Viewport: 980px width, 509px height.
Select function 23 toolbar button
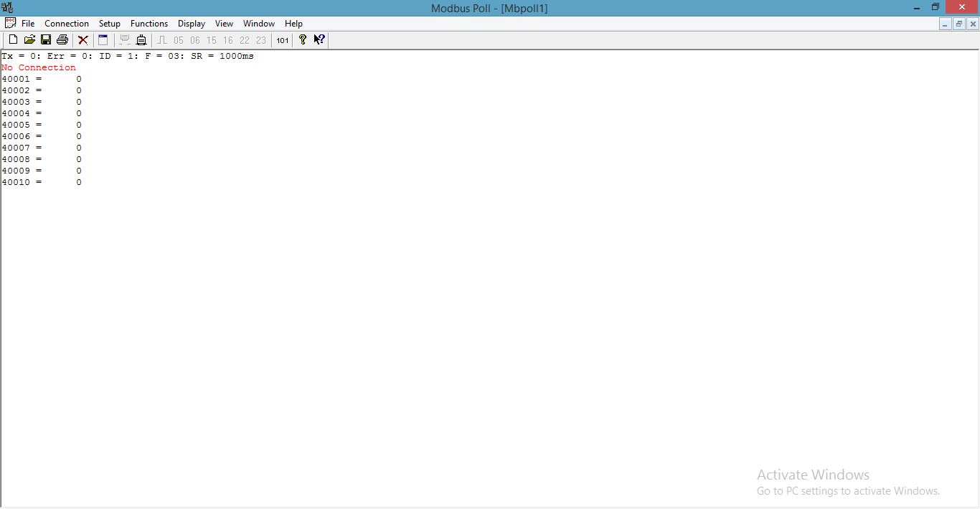pos(261,40)
